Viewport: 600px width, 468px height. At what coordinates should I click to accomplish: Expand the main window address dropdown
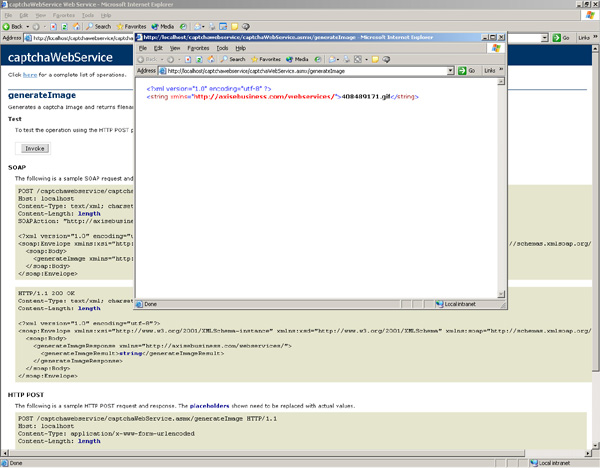click(x=545, y=38)
